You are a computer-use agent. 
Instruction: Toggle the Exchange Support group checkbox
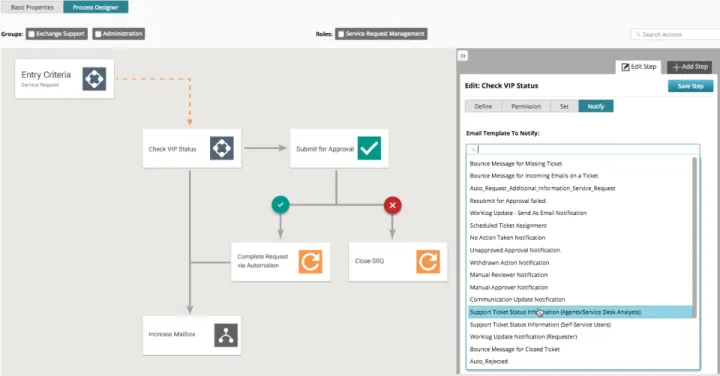click(31, 34)
